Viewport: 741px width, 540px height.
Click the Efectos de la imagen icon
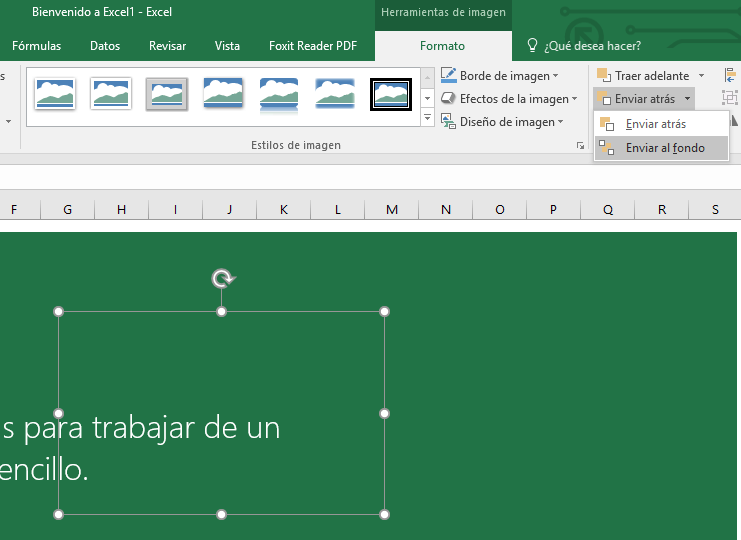pyautogui.click(x=448, y=98)
